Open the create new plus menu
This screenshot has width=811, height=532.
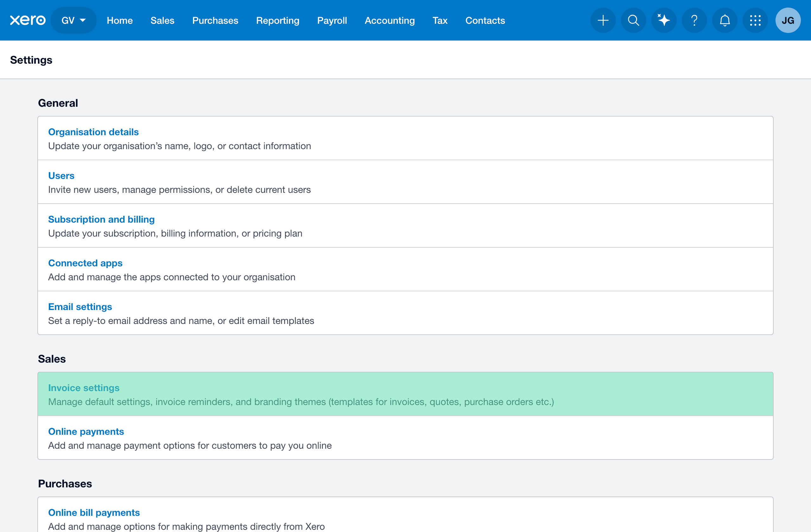pyautogui.click(x=603, y=21)
